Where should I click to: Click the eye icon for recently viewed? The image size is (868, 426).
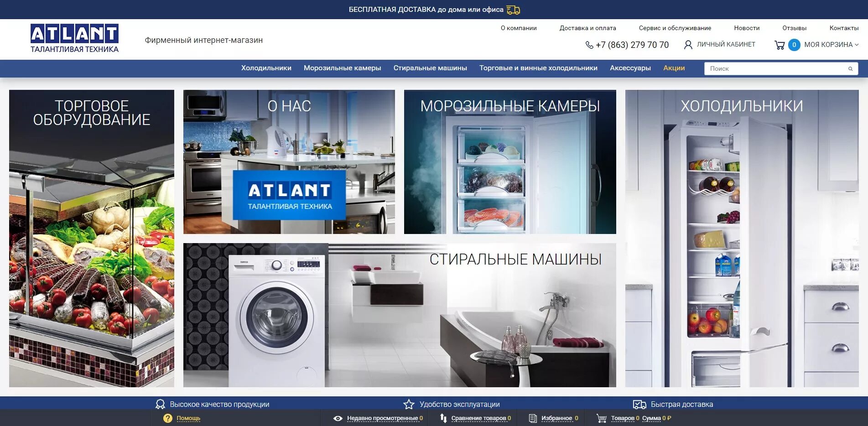pyautogui.click(x=338, y=418)
